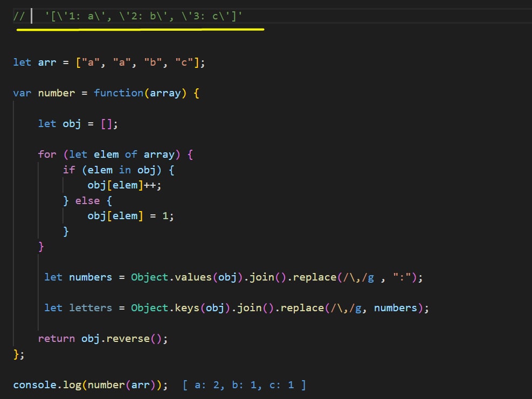Click the closing '};' of the function
532x399 pixels.
tap(19, 354)
